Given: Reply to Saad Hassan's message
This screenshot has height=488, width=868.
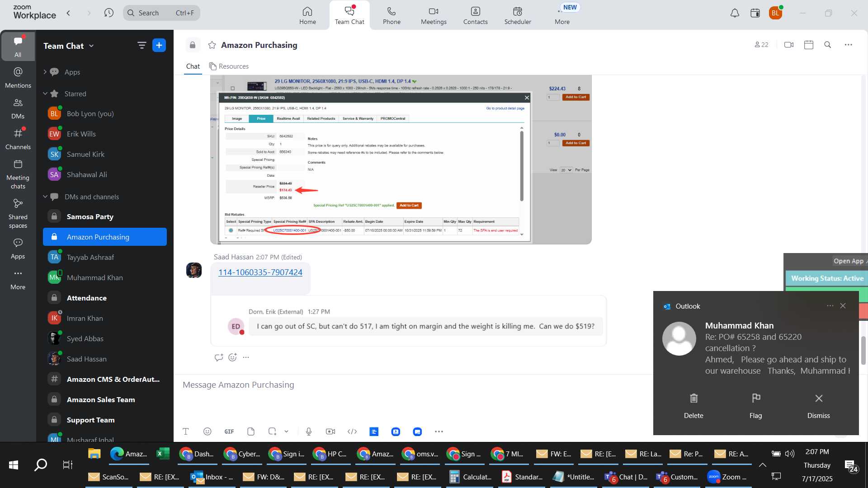Looking at the screenshot, I should [219, 357].
